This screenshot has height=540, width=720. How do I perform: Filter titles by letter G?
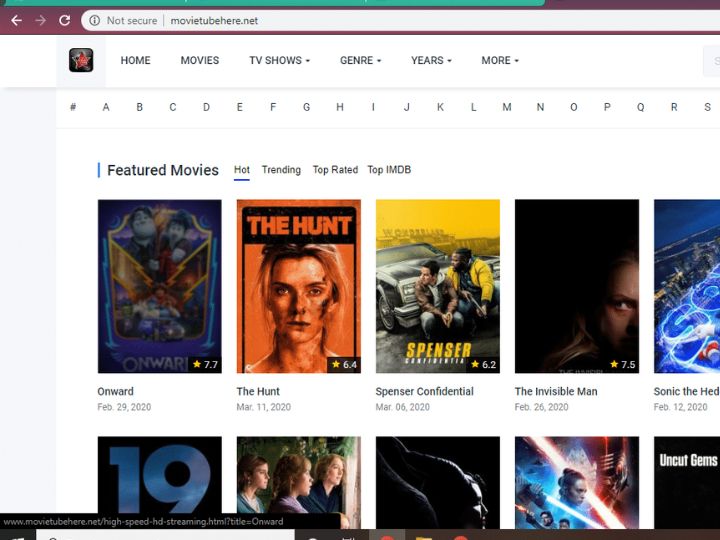[306, 107]
